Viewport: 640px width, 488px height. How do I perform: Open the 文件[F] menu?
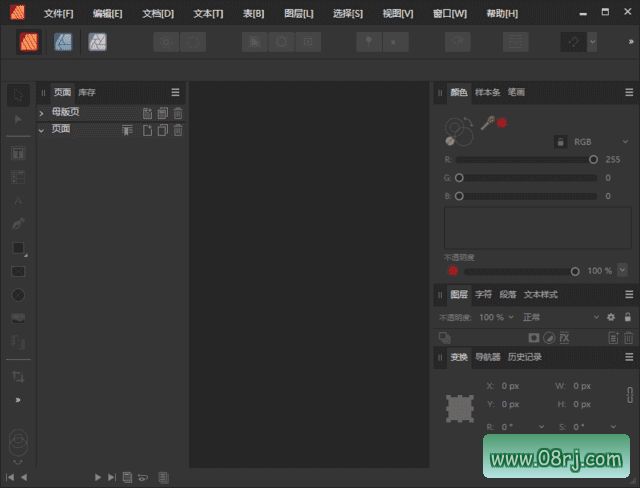(59, 14)
